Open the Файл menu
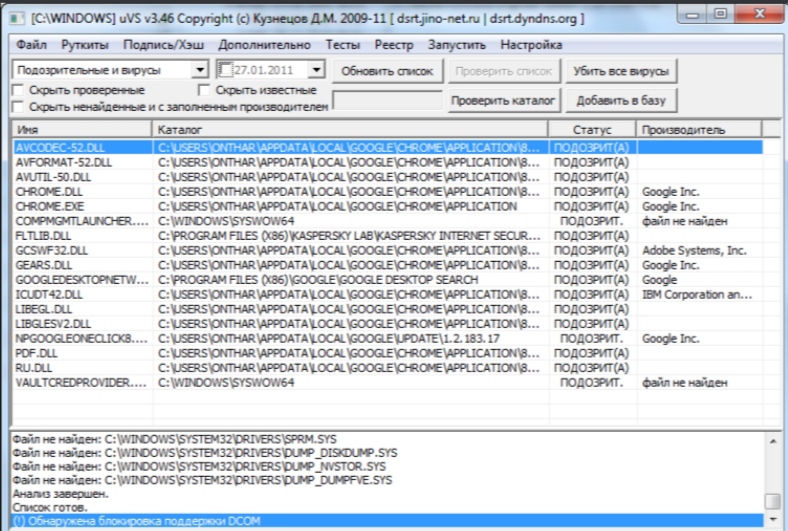The width and height of the screenshot is (788, 531). [x=32, y=45]
